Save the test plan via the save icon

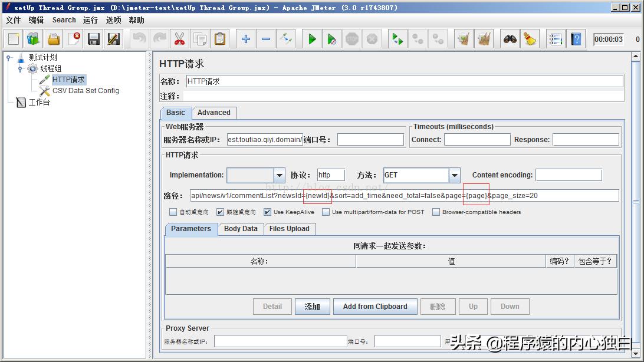coord(93,38)
